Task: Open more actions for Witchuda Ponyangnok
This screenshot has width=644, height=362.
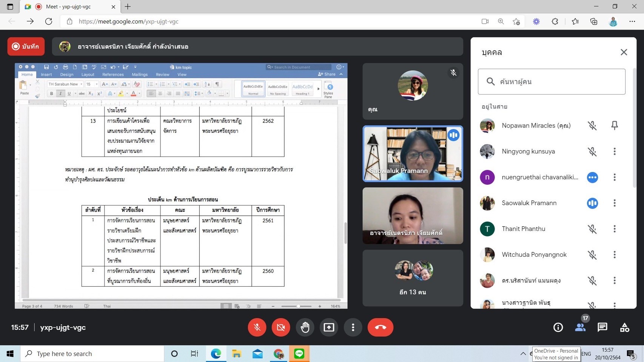Action: [615, 255]
